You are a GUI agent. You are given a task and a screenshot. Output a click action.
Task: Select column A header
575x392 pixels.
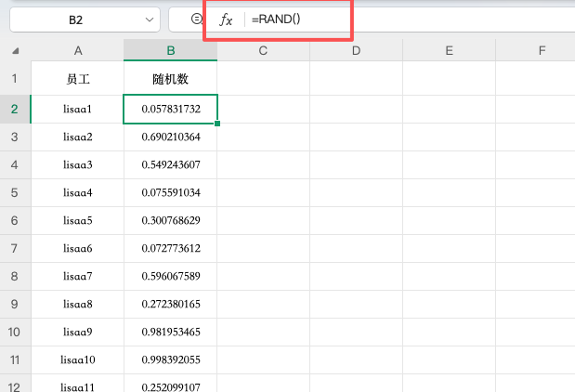click(77, 50)
